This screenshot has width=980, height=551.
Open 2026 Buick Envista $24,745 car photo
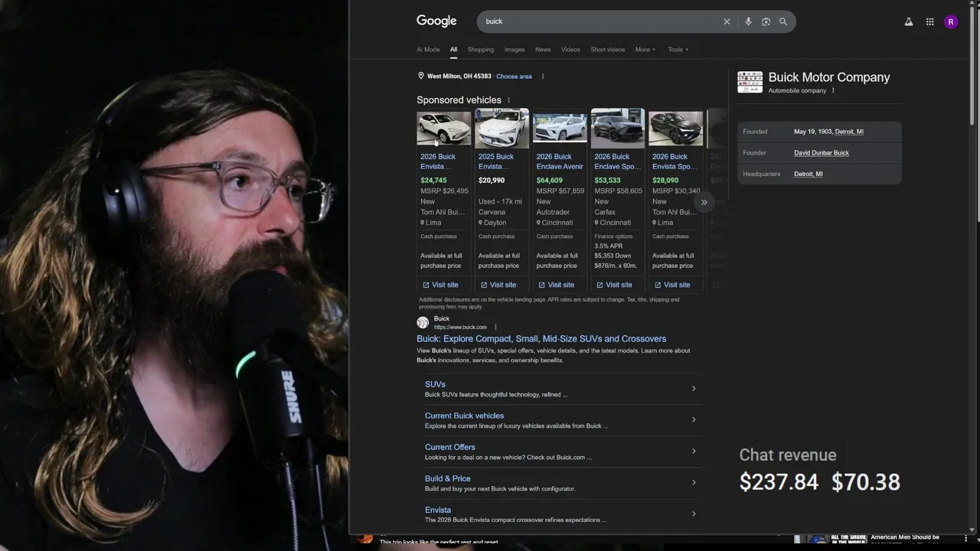pyautogui.click(x=444, y=129)
